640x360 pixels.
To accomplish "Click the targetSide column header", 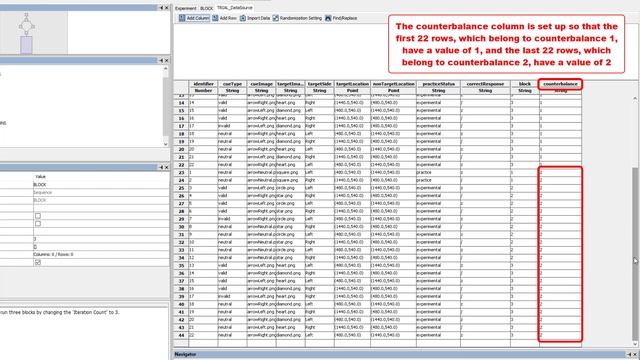I will 319,84.
